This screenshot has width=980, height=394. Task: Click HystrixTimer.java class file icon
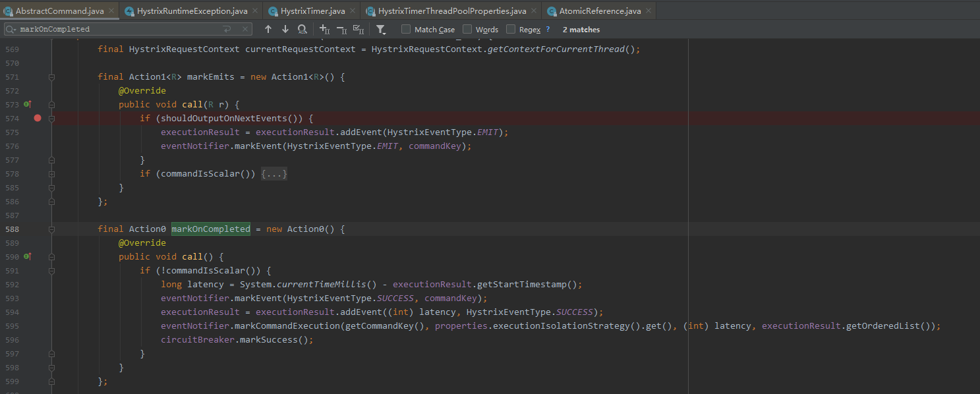(272, 11)
